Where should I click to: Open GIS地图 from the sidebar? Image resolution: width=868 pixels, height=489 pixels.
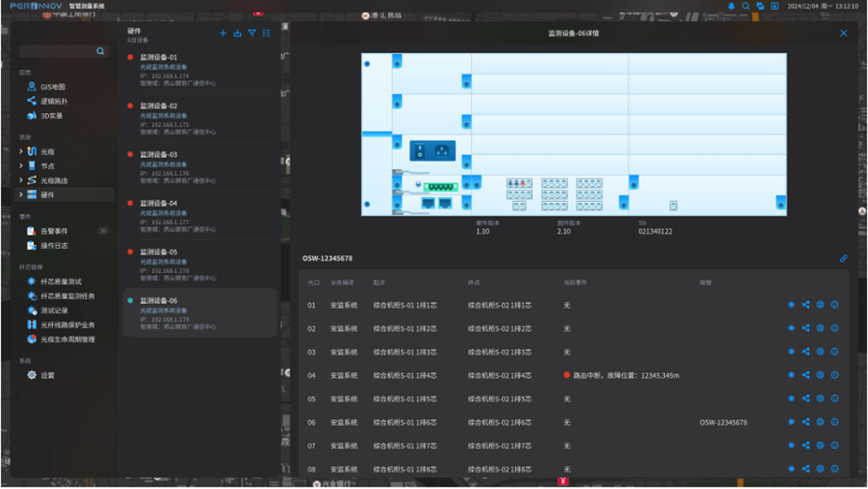[x=52, y=87]
